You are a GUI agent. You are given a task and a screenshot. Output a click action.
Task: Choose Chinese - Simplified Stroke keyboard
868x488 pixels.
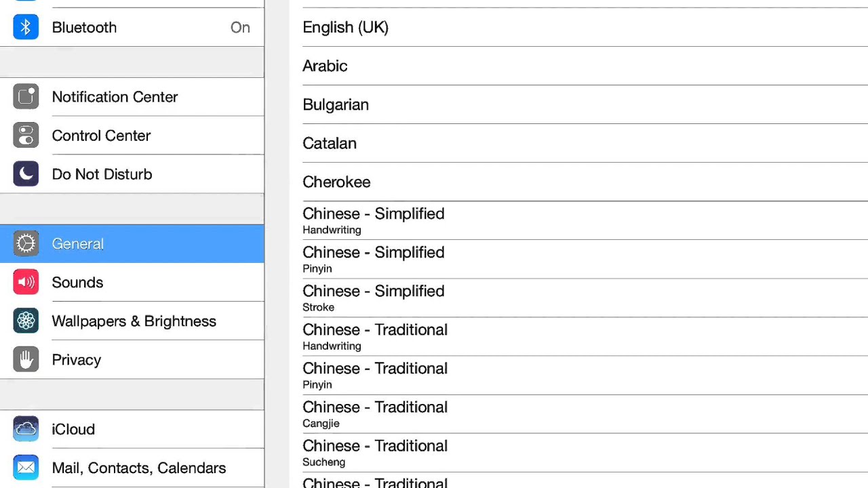[578, 298]
